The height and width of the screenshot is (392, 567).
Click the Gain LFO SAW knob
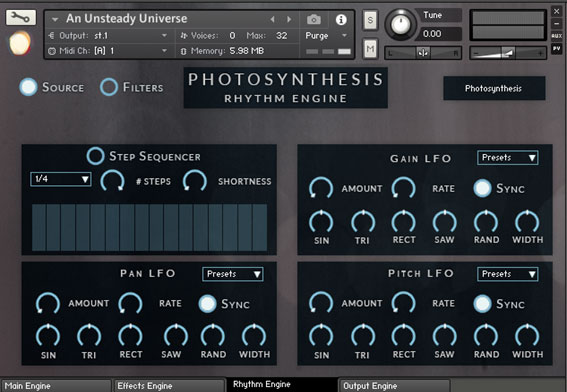coord(445,221)
